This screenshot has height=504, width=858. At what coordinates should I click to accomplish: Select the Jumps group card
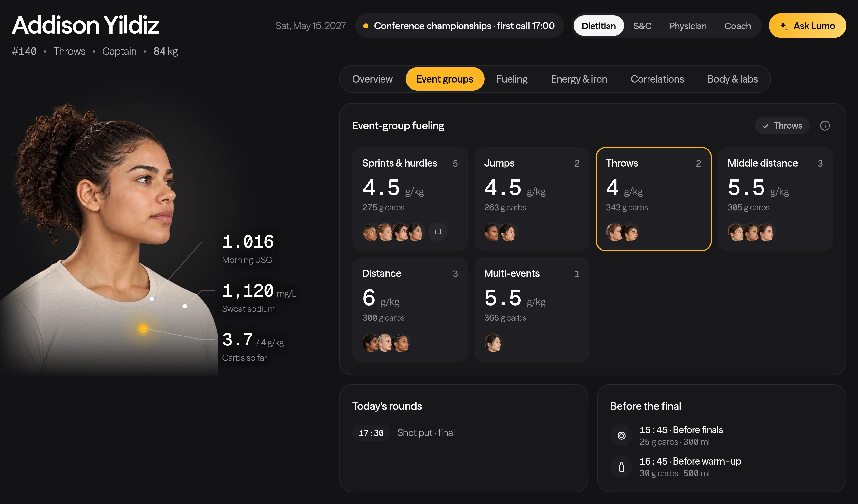point(532,199)
